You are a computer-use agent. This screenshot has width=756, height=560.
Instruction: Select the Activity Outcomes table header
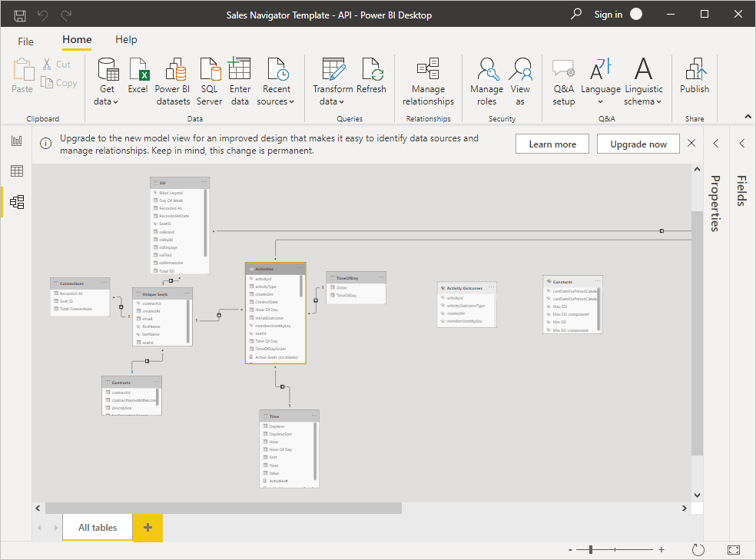(x=466, y=288)
